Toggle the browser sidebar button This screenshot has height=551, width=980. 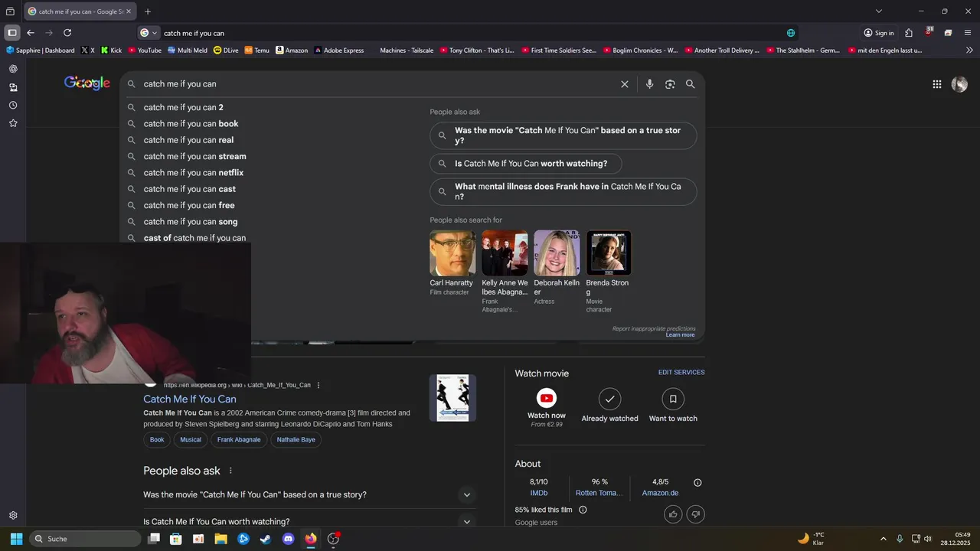(x=12, y=33)
